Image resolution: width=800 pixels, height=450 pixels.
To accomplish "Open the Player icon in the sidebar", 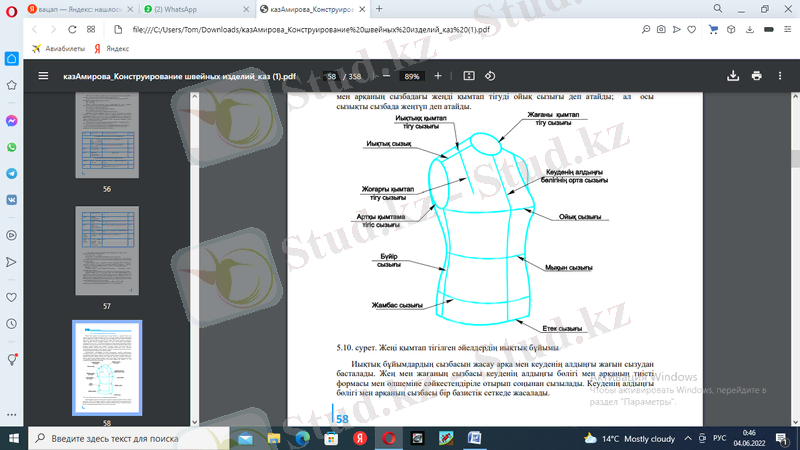I will (11, 235).
